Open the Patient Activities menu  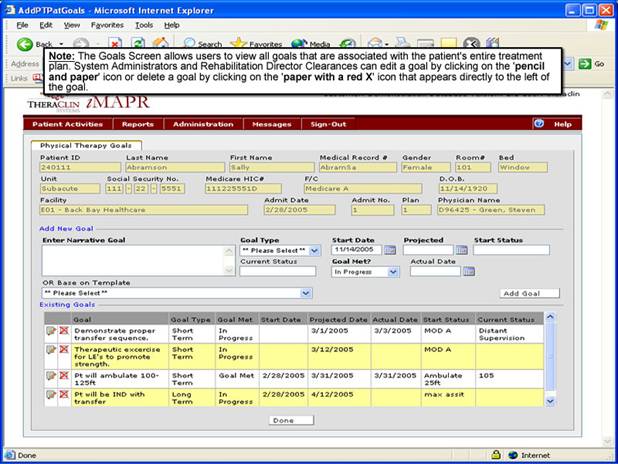click(68, 124)
